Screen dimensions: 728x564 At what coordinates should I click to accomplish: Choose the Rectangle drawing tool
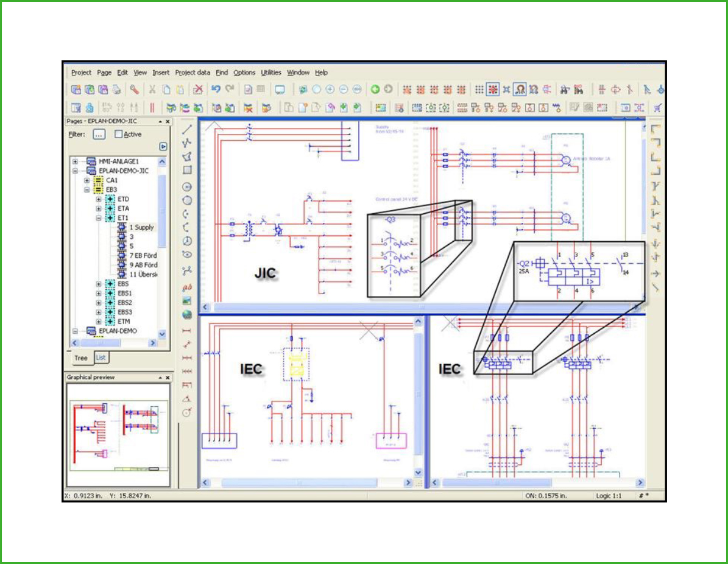tap(188, 171)
